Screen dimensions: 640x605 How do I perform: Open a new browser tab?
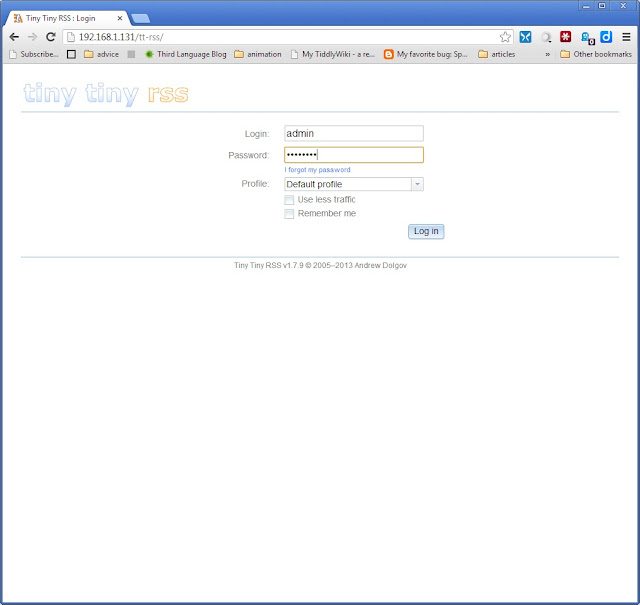click(140, 18)
